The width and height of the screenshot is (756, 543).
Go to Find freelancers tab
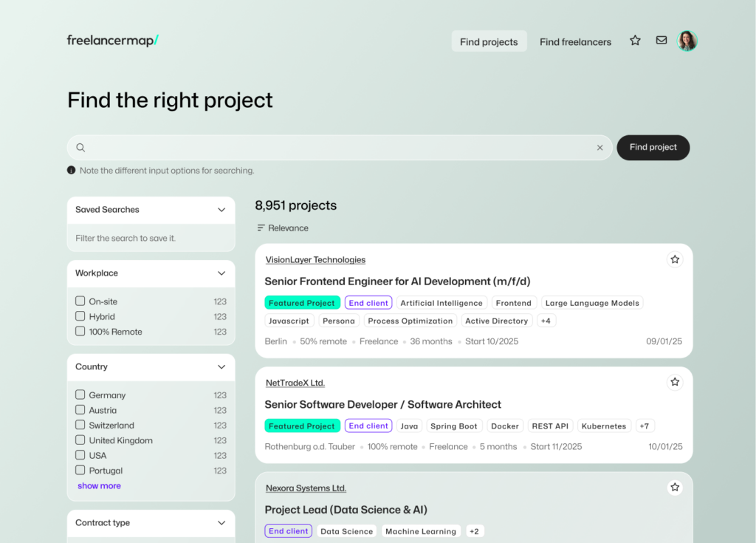coord(575,42)
